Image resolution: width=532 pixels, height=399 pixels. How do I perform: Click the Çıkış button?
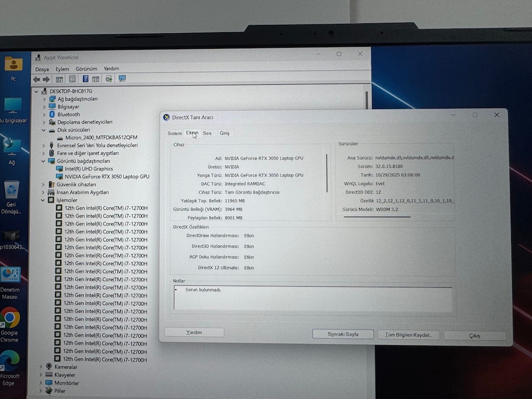pos(475,336)
